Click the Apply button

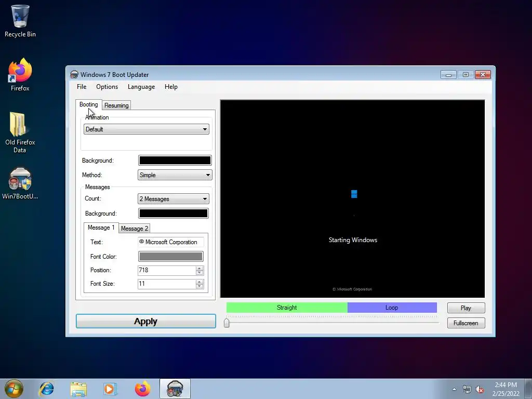pos(146,321)
